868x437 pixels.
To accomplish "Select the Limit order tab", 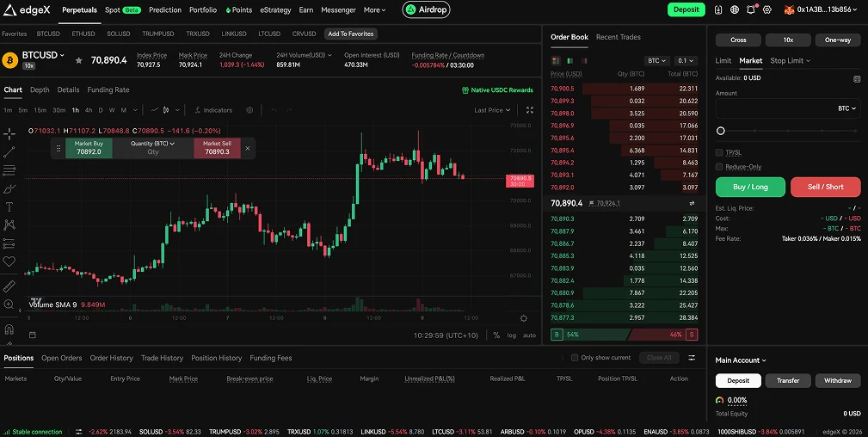I will (x=723, y=60).
